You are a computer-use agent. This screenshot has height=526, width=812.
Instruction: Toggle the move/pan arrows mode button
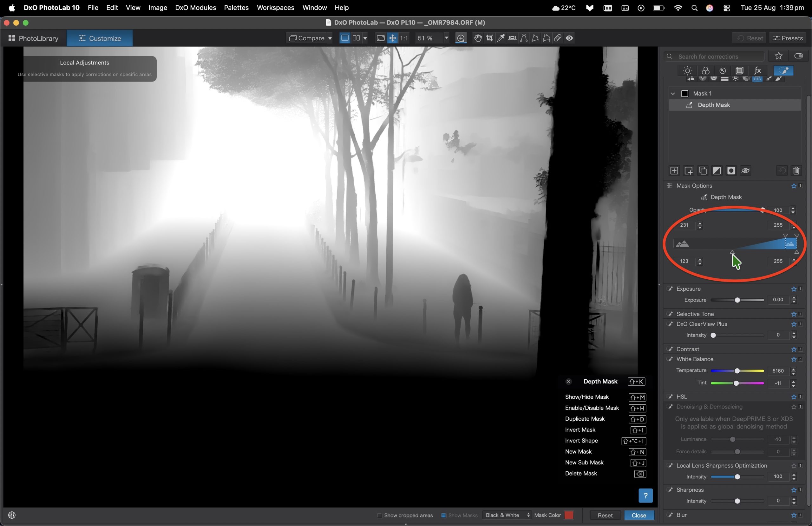click(393, 38)
